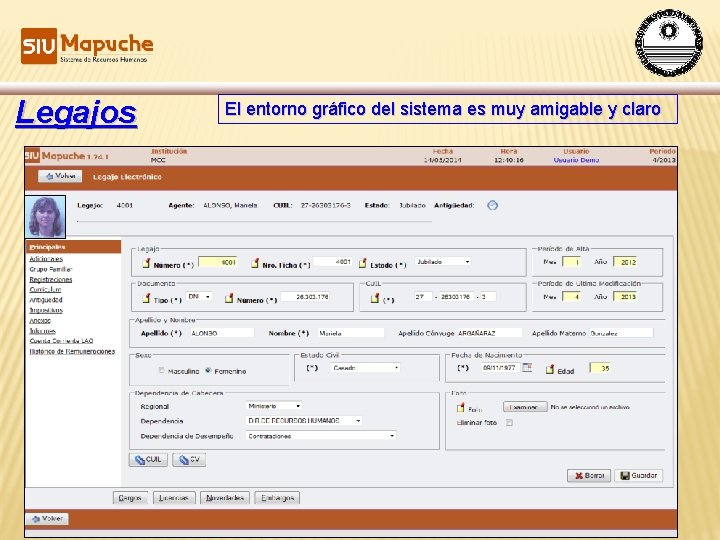Click the Nombre input field
The height and width of the screenshot is (540, 720).
coord(351,333)
